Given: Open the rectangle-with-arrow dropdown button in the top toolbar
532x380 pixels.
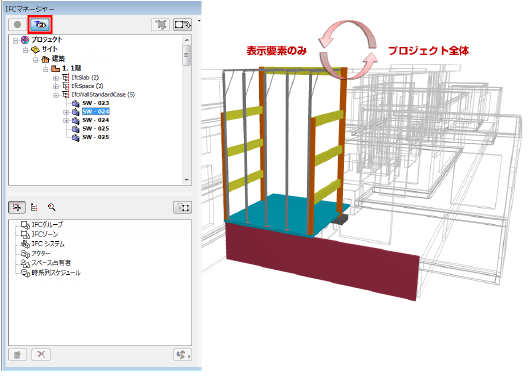Looking at the screenshot, I should [183, 24].
